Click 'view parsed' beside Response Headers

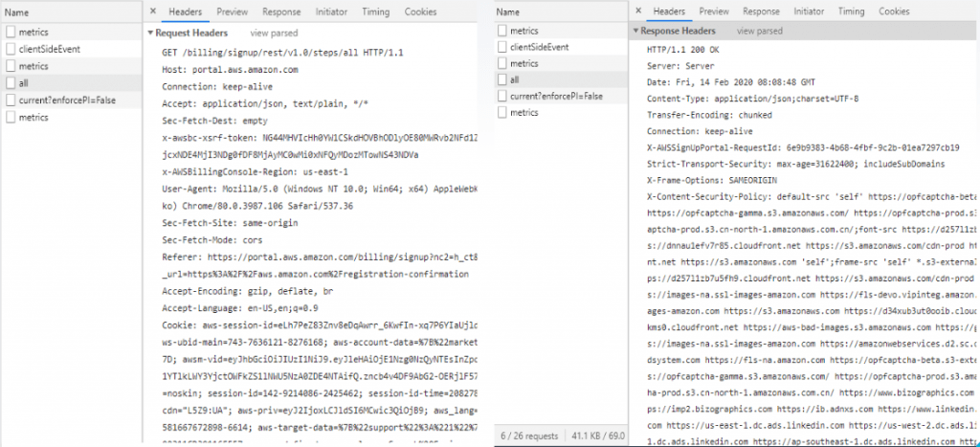click(759, 31)
